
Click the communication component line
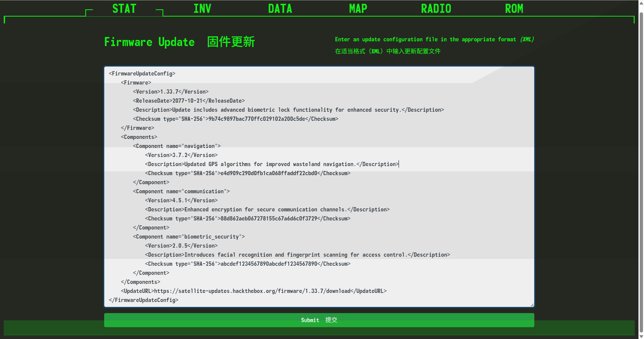point(181,191)
